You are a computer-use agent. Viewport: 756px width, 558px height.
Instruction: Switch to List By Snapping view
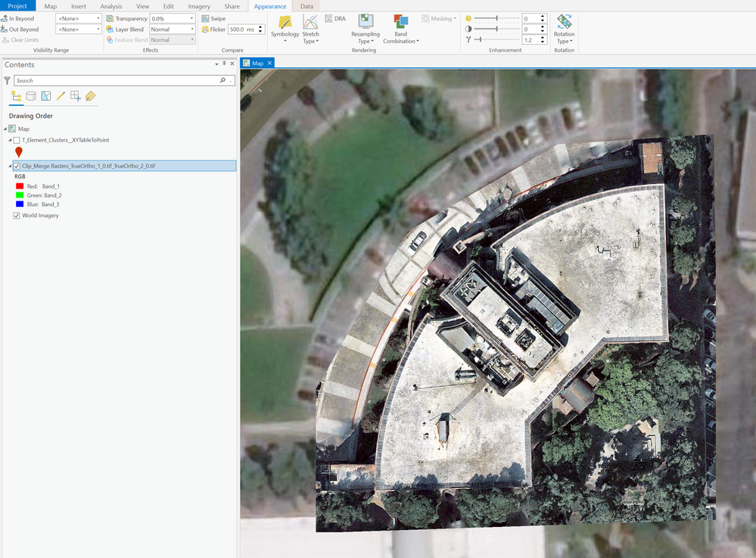(76, 96)
